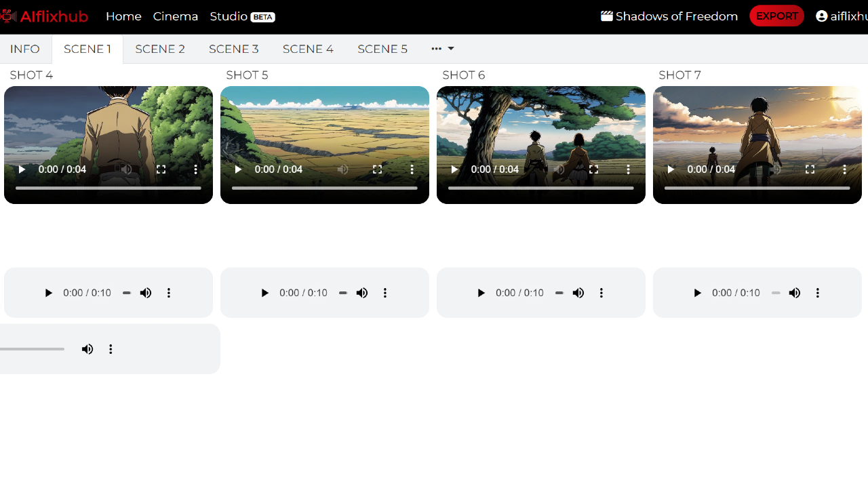Seek on Shot 7 video progress bar
Screen dimensions: 868x488
click(757, 188)
